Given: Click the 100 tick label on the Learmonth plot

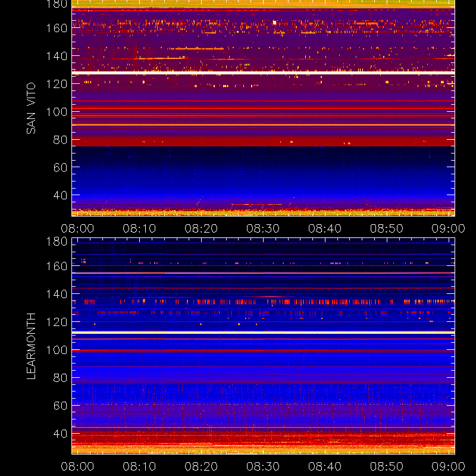Looking at the screenshot, I should (x=57, y=350).
